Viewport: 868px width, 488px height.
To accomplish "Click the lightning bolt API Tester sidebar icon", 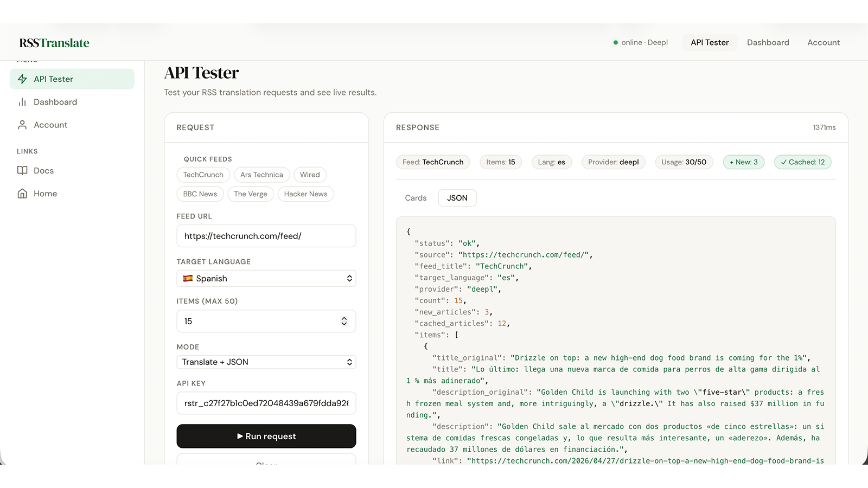I will coord(22,79).
